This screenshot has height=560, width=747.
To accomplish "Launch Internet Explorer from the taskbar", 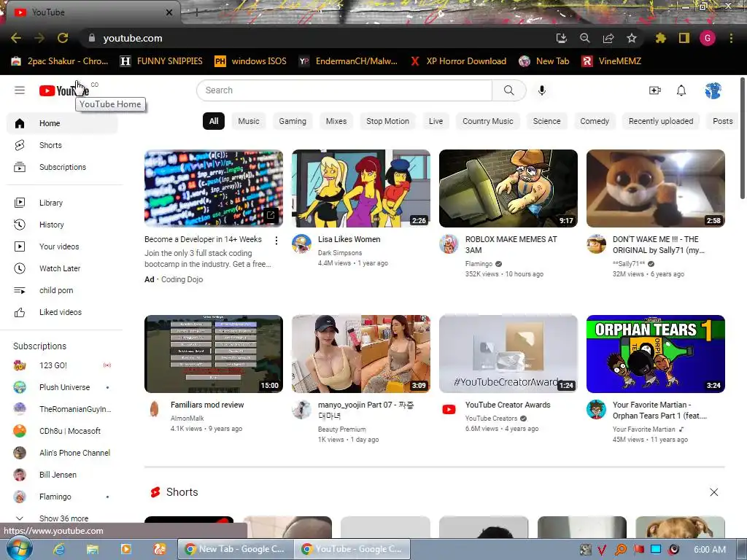I will pyautogui.click(x=59, y=549).
